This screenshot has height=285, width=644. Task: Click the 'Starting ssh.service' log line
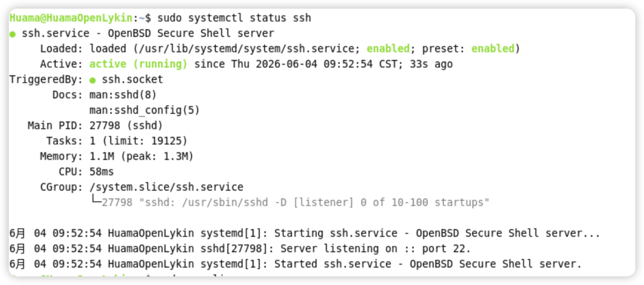tap(305, 233)
